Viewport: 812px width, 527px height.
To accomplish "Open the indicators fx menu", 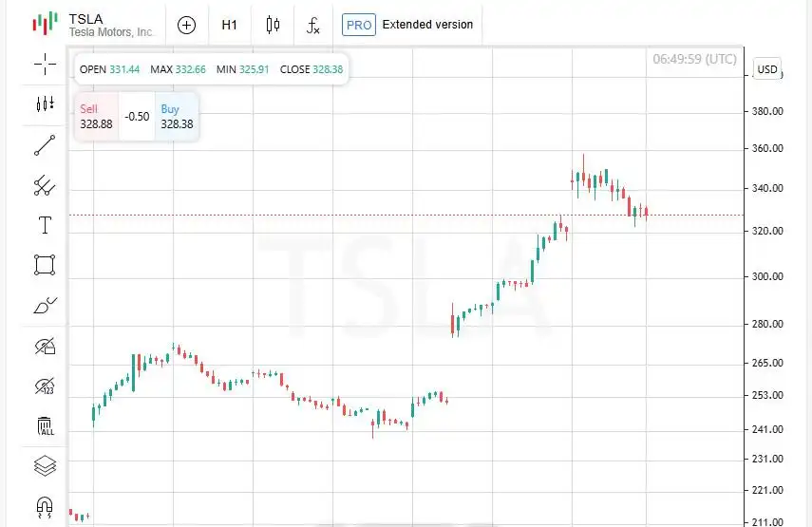I will (313, 25).
